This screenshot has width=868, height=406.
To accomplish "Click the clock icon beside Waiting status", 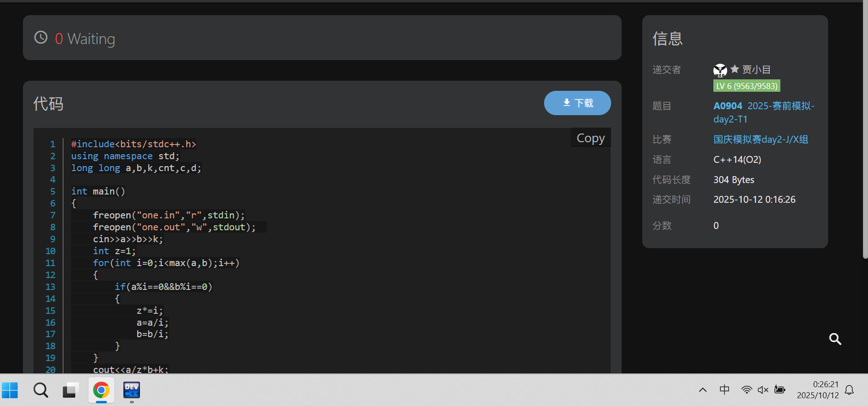I will click(41, 38).
